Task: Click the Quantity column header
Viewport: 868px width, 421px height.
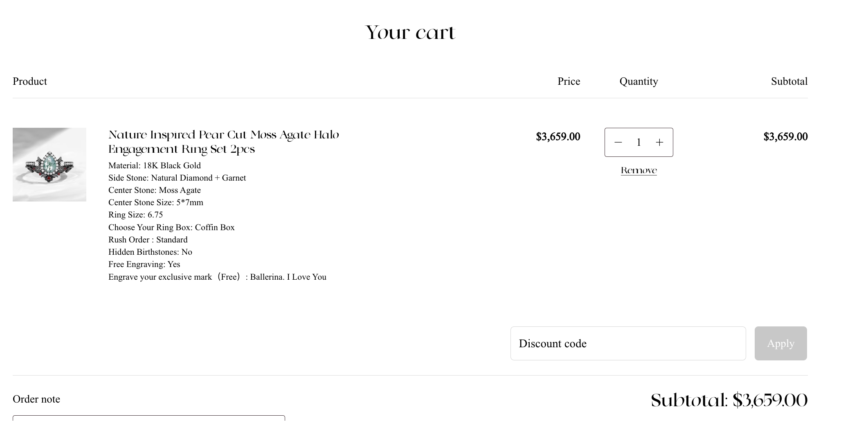Action: (x=639, y=81)
